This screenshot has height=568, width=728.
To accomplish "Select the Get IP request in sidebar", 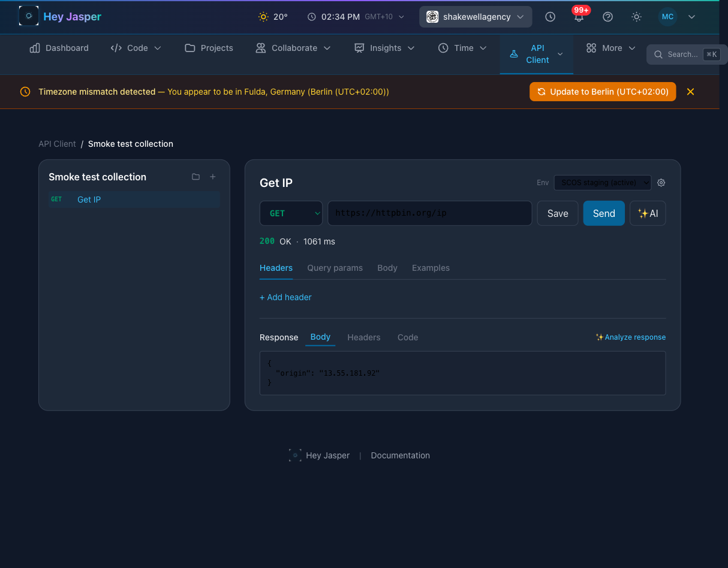I will 134,200.
